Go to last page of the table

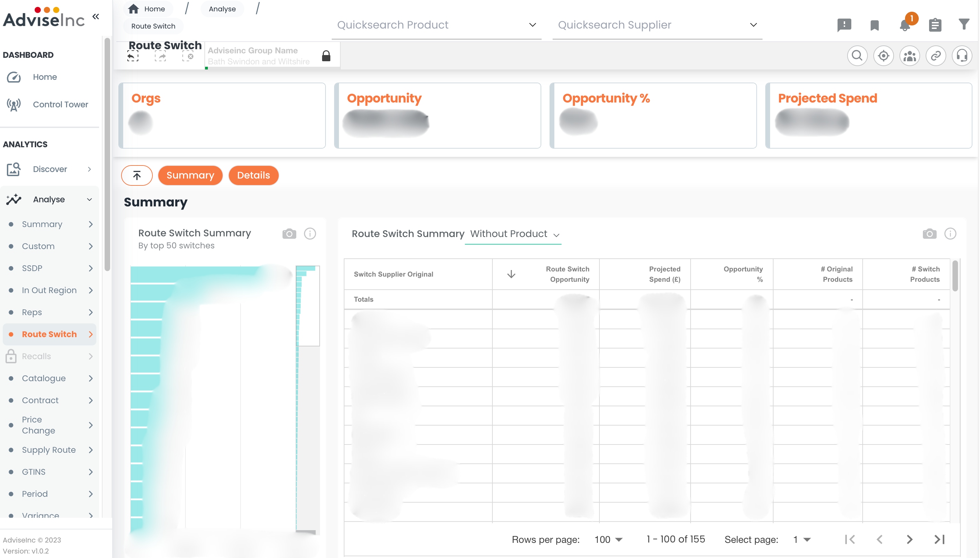[939, 540]
